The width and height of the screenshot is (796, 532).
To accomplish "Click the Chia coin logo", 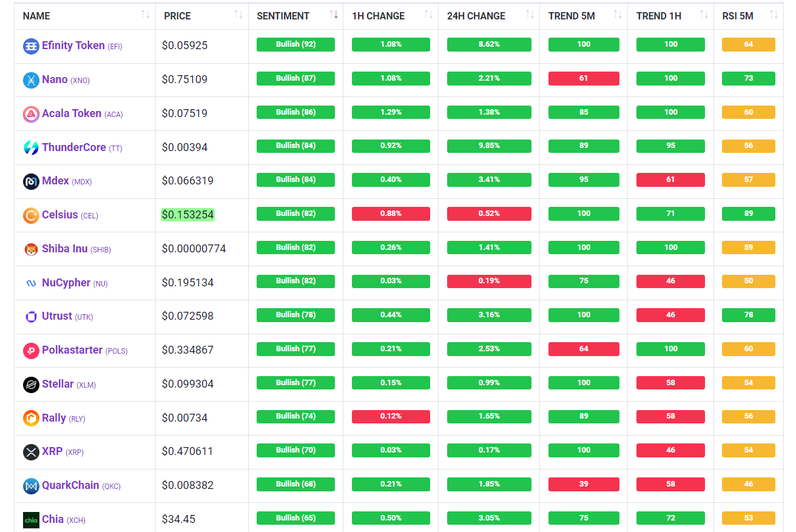I will [31, 520].
